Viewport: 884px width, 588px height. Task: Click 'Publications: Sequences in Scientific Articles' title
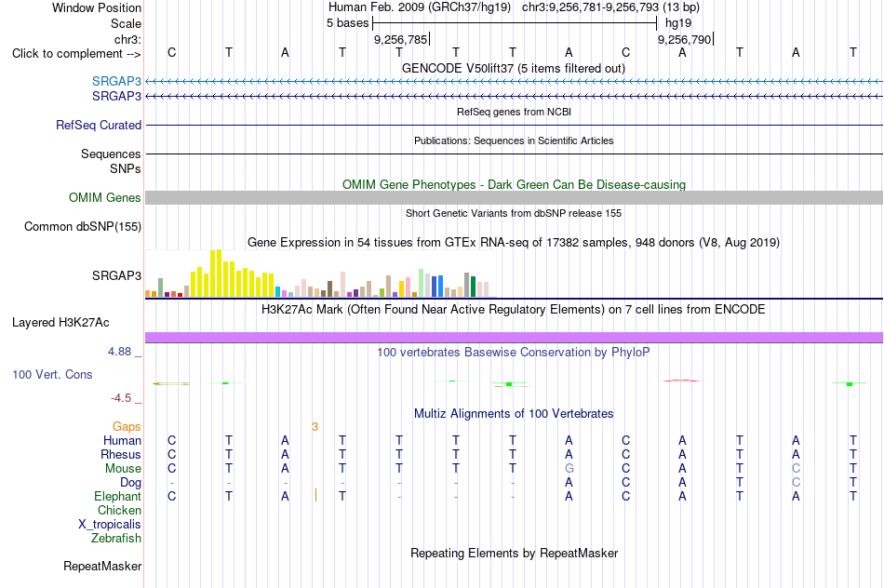tap(514, 140)
